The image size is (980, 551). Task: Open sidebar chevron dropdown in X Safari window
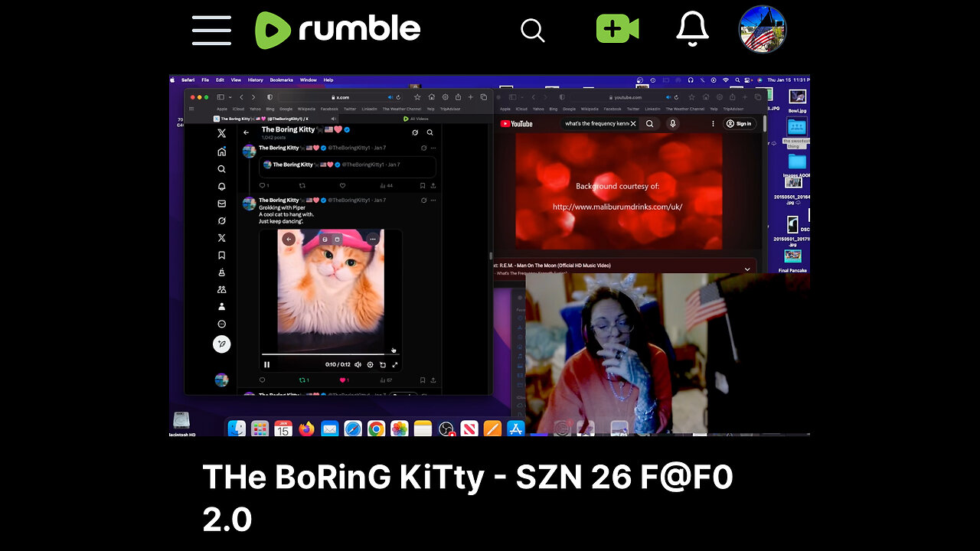click(x=229, y=97)
